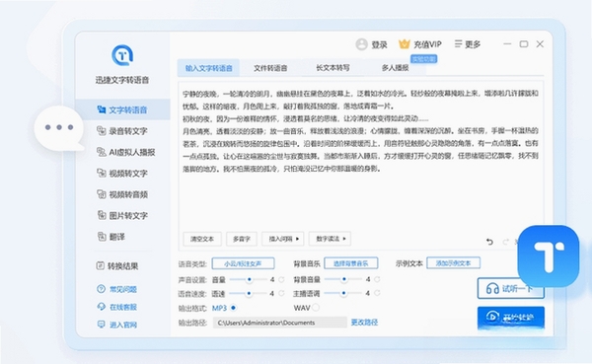Select MP3 output format radio button

pos(233,308)
